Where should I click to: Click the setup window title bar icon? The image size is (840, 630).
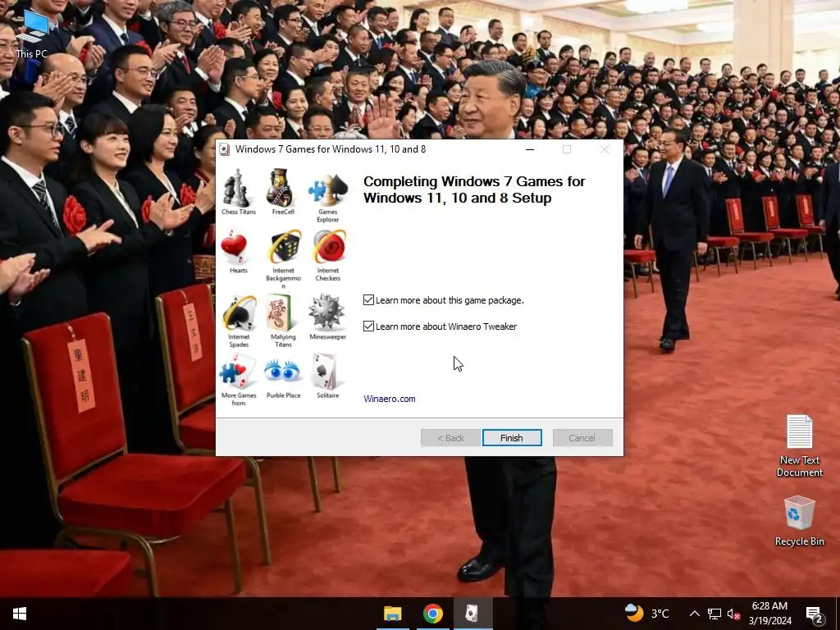coord(225,149)
